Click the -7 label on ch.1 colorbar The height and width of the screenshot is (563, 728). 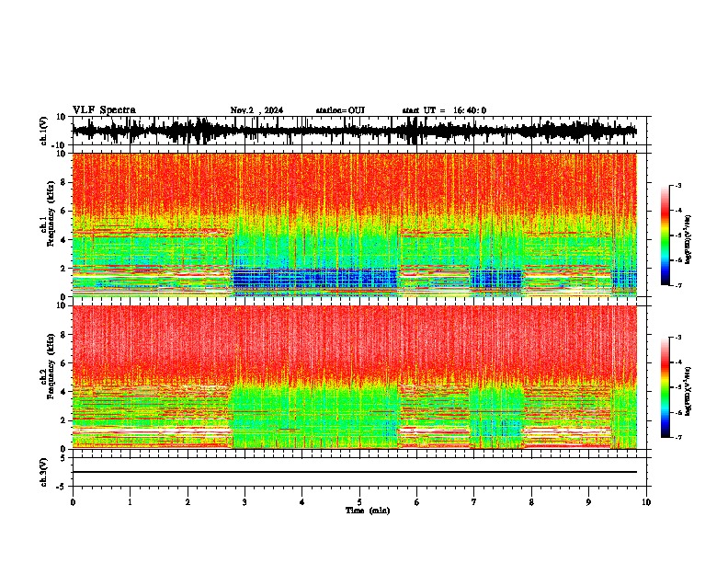[x=677, y=285]
